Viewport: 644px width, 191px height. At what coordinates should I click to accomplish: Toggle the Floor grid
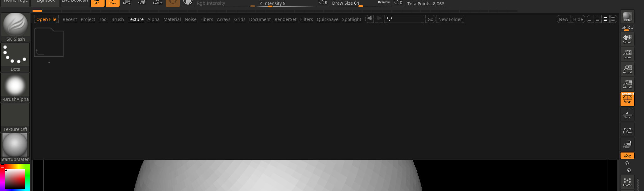[x=627, y=115]
